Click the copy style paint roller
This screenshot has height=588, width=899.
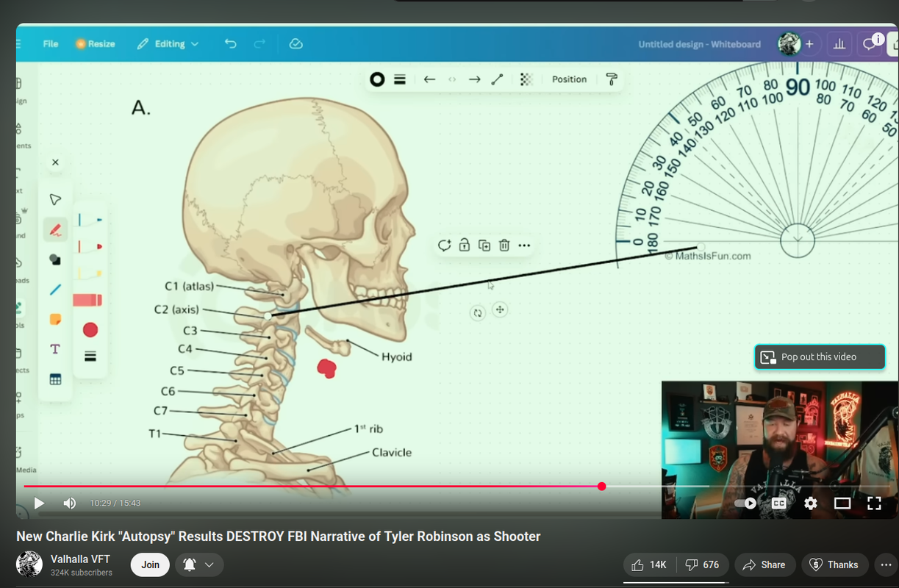pos(612,79)
